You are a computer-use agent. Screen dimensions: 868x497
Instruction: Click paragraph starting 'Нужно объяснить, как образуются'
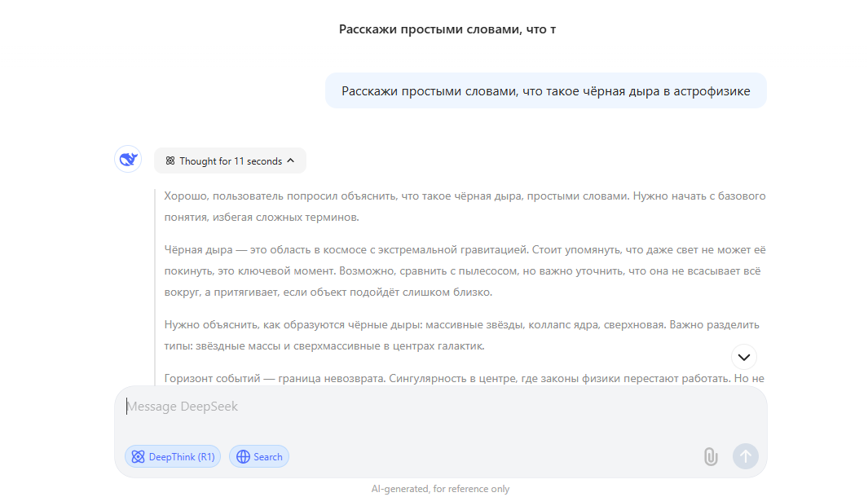point(461,335)
